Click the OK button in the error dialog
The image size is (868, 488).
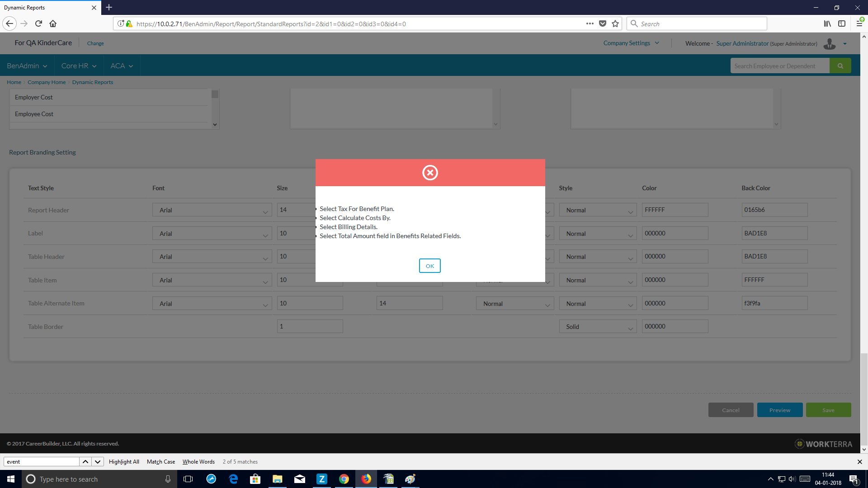[429, 266]
